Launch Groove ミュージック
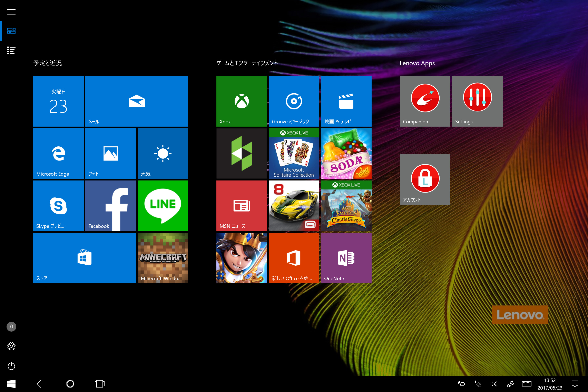 pyautogui.click(x=294, y=101)
